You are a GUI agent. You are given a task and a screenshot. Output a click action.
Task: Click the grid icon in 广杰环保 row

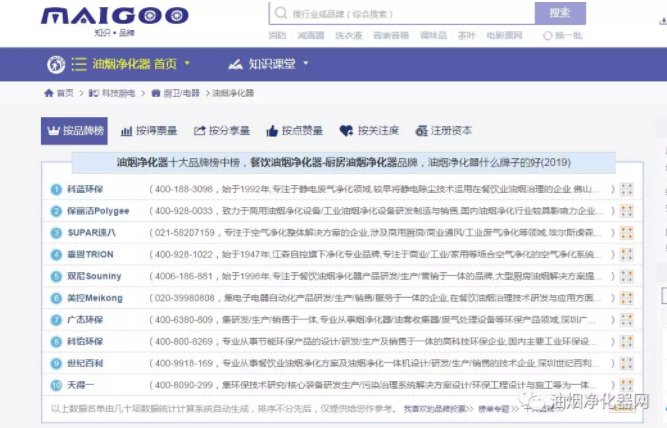coord(627,320)
